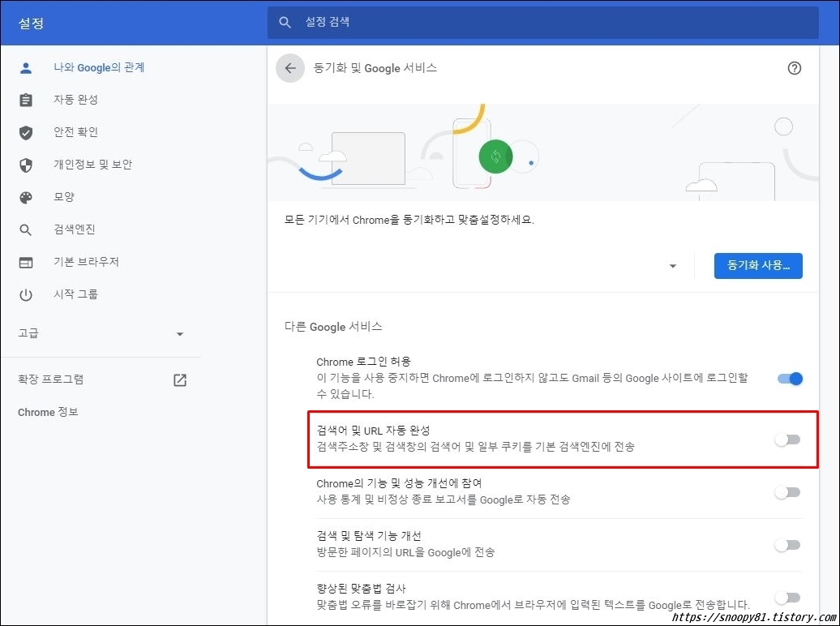Click the 다른 Google 서비스 section heading
Viewport: 840px width, 626px height.
(x=333, y=327)
